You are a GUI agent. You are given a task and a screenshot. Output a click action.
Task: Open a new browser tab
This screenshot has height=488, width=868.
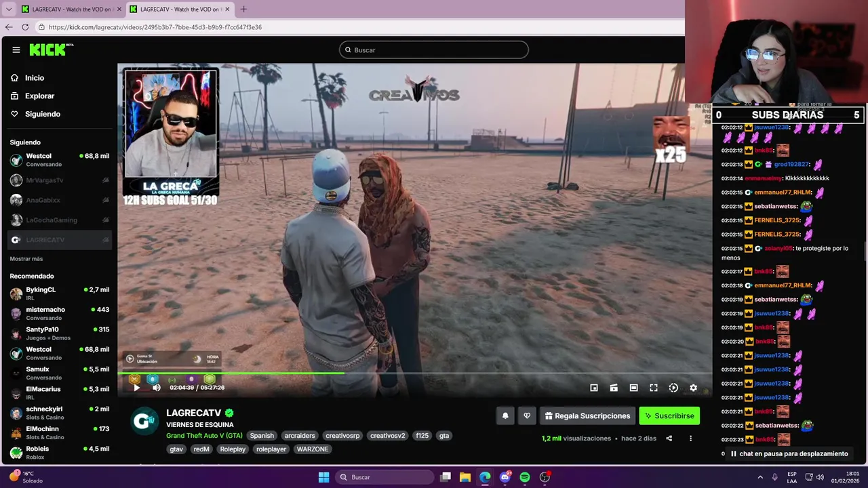point(243,9)
